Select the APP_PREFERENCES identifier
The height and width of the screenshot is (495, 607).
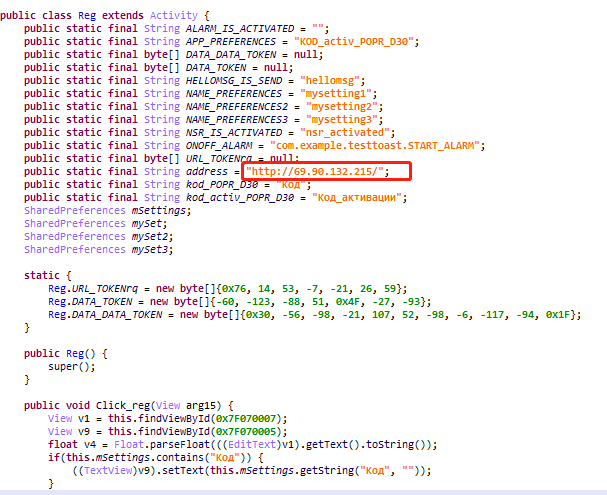pos(231,41)
